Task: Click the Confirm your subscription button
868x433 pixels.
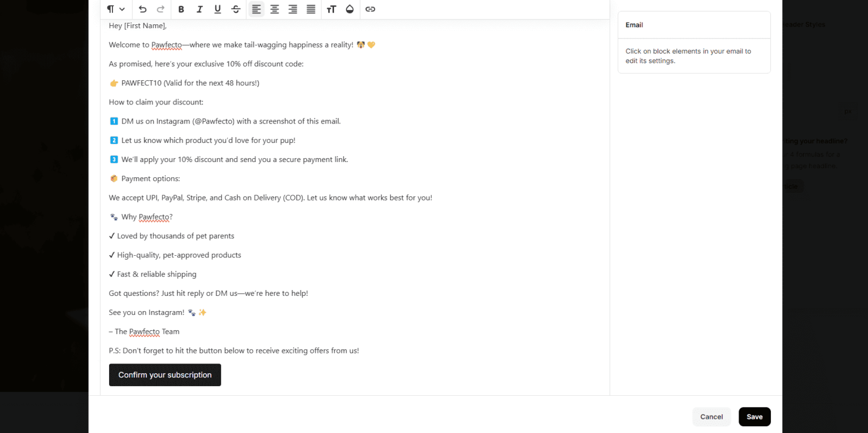Action: [x=165, y=375]
